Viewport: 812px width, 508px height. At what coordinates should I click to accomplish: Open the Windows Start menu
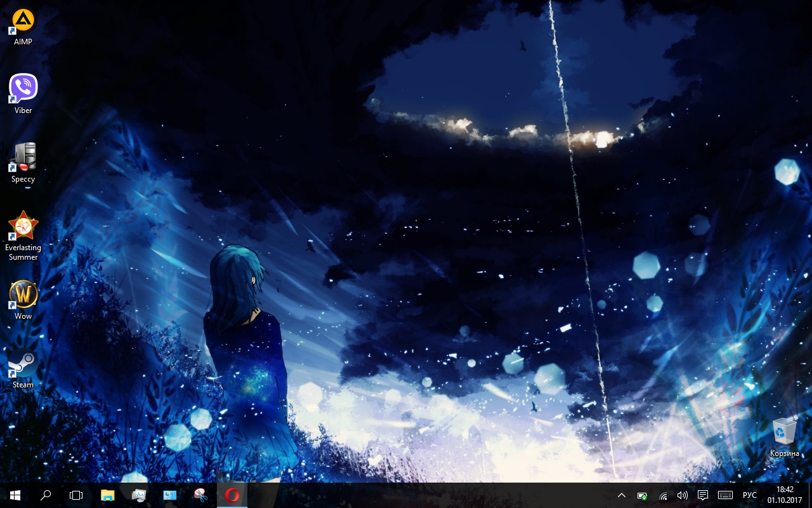click(x=15, y=495)
